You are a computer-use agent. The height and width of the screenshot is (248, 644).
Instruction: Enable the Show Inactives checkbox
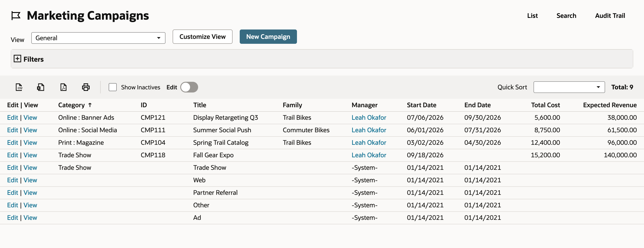(113, 87)
